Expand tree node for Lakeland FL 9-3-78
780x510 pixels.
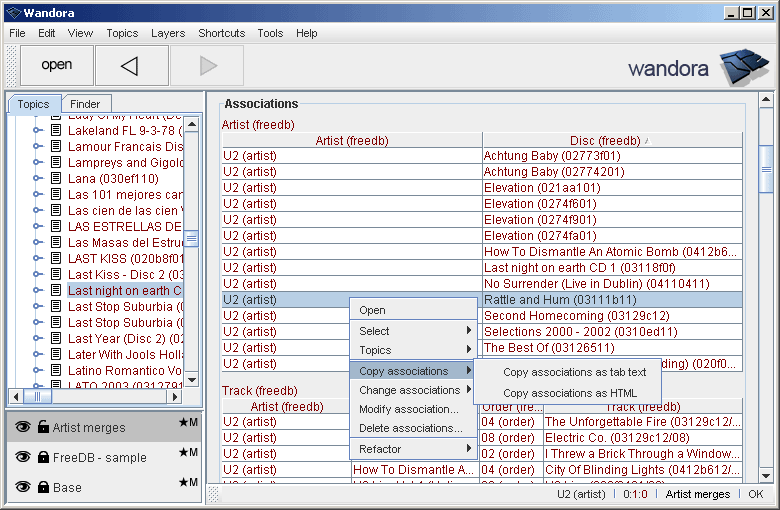(37, 130)
